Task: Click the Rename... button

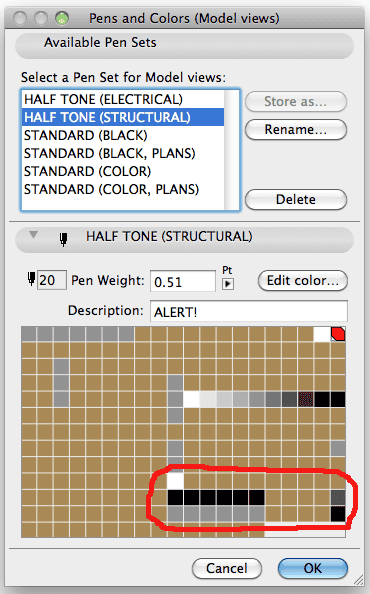Action: [x=296, y=130]
